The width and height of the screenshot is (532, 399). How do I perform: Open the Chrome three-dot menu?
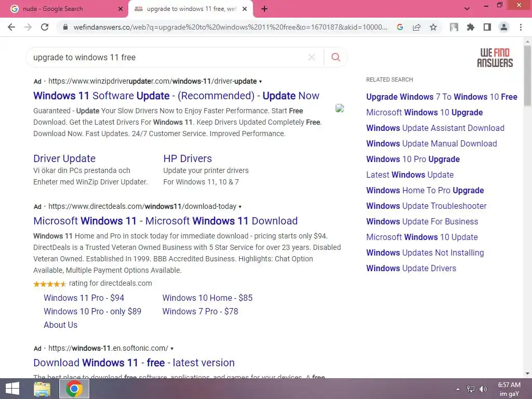point(521,27)
